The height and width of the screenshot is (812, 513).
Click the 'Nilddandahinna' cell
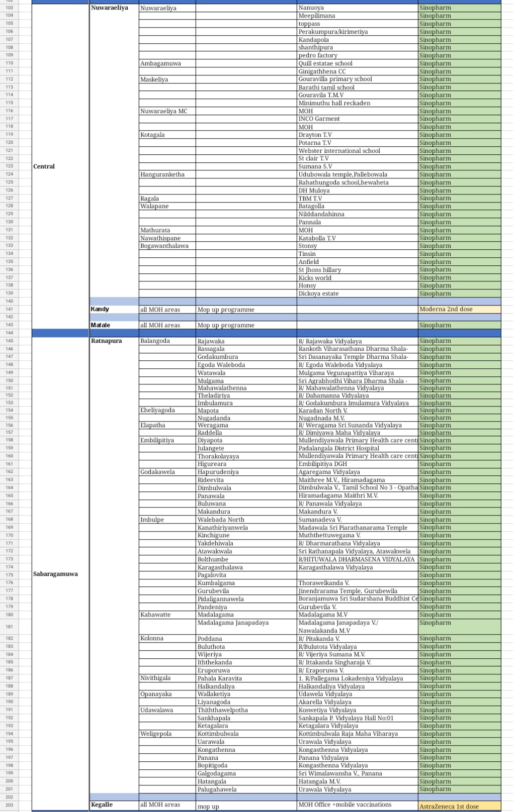[357, 214]
